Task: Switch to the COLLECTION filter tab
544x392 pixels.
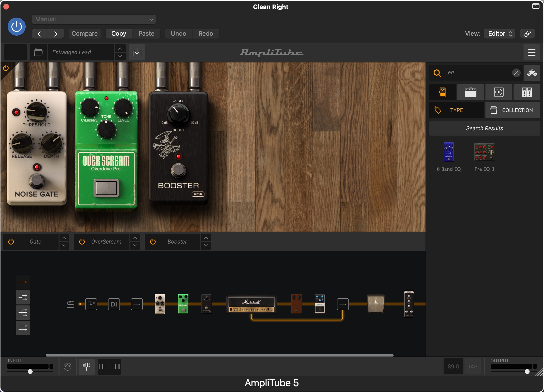Action: tap(513, 110)
